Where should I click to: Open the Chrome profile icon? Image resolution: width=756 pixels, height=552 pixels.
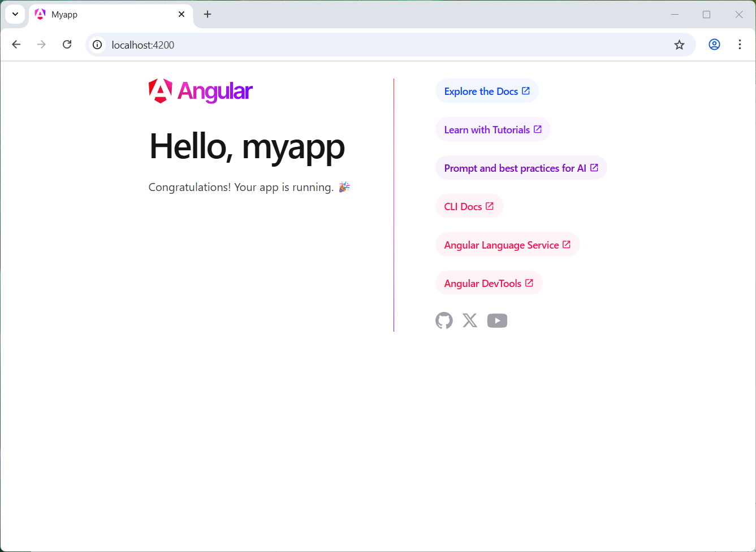714,45
